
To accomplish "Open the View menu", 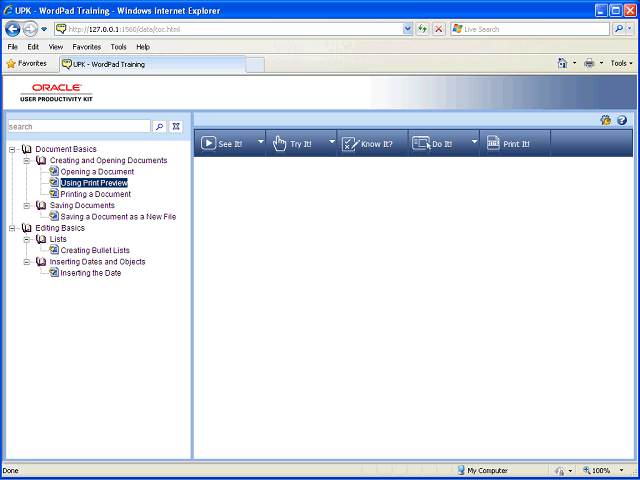I will coord(56,47).
